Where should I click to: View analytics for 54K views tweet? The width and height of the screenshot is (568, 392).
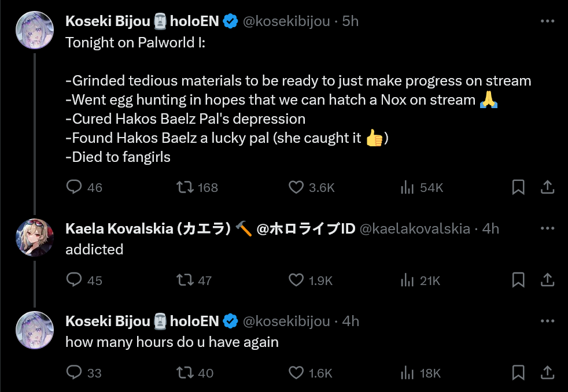pos(408,187)
